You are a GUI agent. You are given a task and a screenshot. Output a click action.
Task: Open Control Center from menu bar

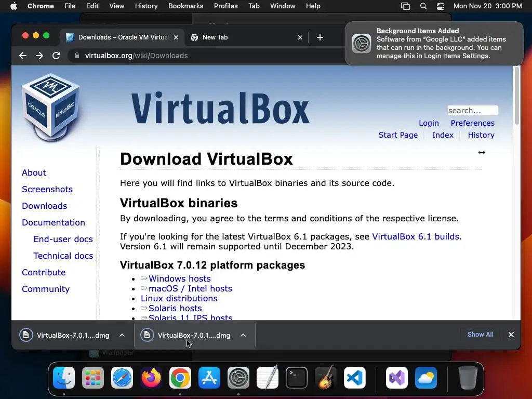[x=441, y=6]
